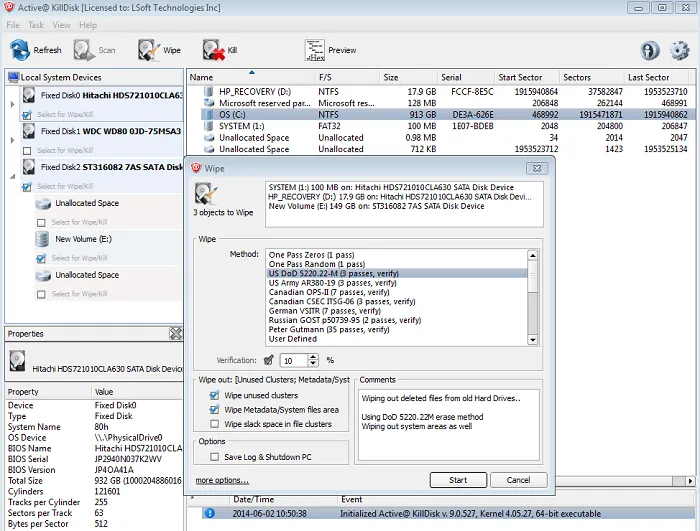Close the Wipe dialog
Screen dimensions: 700x531
(538, 169)
